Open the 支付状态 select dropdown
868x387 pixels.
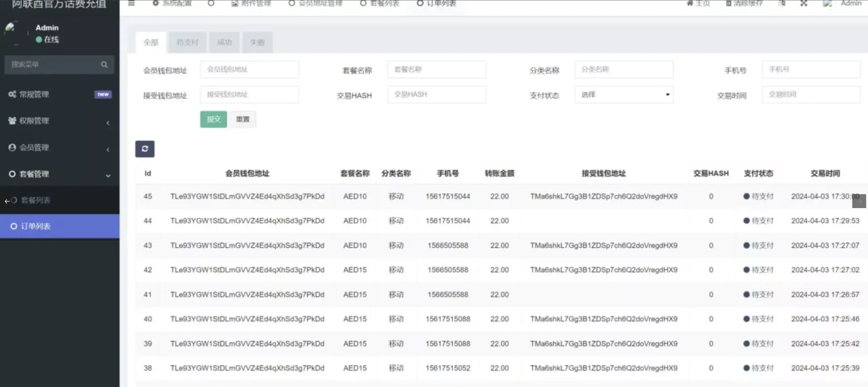click(624, 95)
